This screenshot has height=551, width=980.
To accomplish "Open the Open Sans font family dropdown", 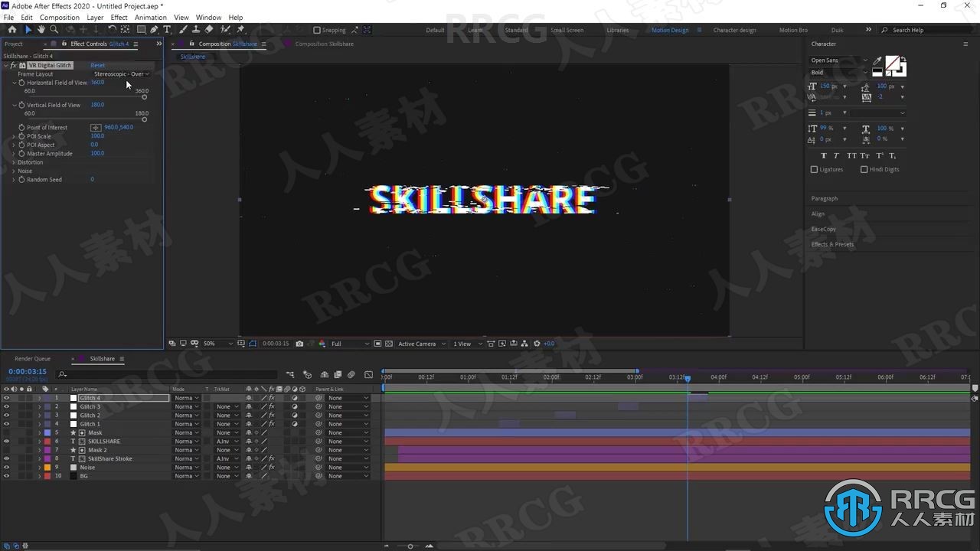I will 840,60.
